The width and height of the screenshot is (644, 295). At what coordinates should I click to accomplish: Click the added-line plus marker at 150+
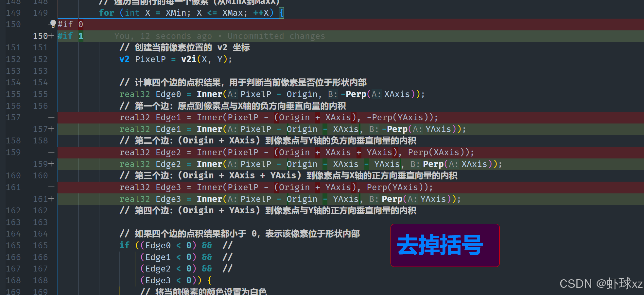(51, 36)
